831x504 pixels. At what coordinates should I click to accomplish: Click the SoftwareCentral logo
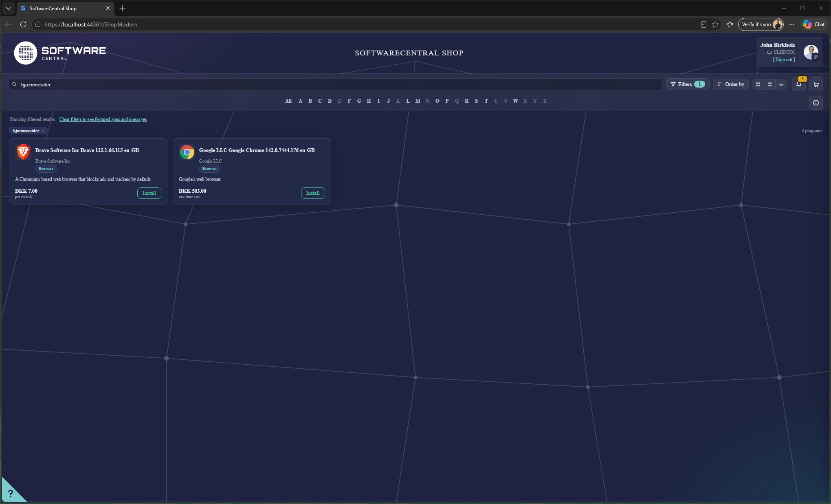60,53
